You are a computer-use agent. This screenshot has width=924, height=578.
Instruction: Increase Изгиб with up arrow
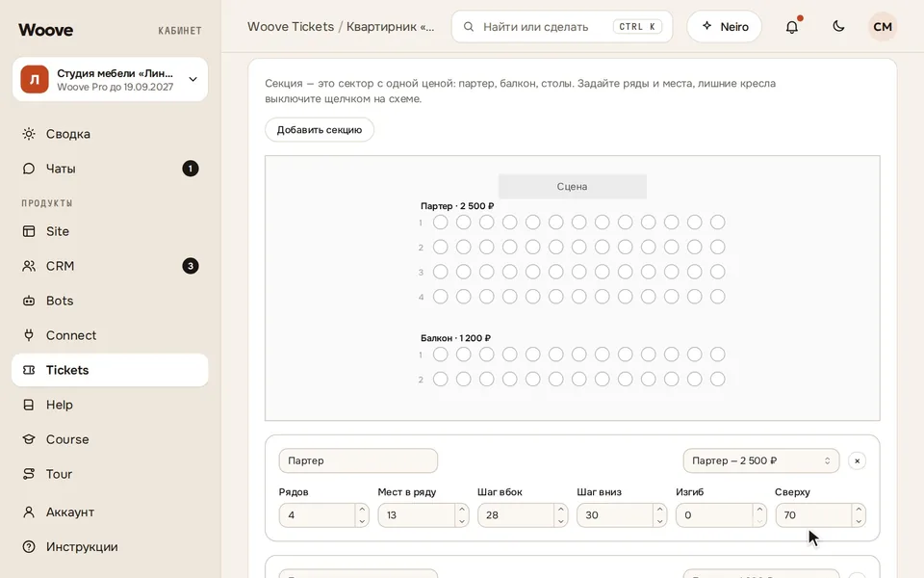point(759,509)
